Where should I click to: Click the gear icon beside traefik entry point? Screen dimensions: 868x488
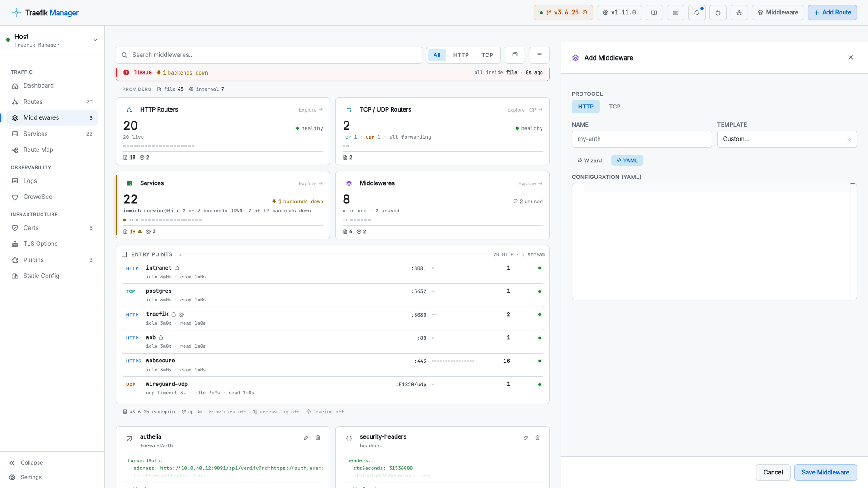click(181, 314)
